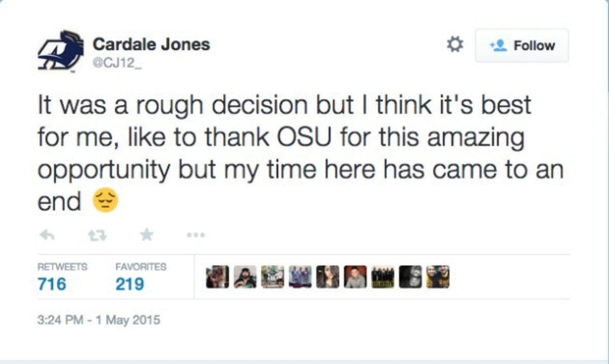Toggle the favorite star on the tweet
609x364 pixels.
click(x=146, y=234)
